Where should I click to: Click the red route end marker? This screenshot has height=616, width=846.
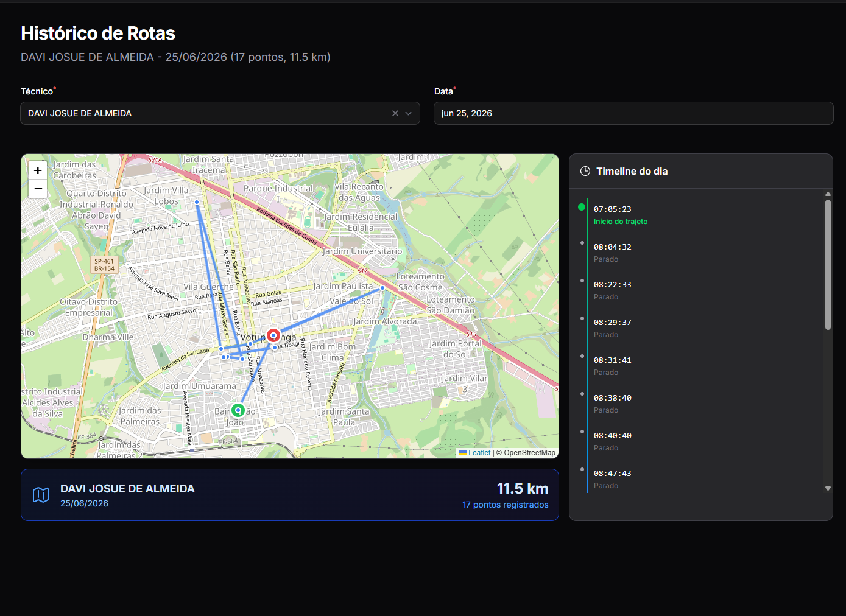pyautogui.click(x=273, y=335)
